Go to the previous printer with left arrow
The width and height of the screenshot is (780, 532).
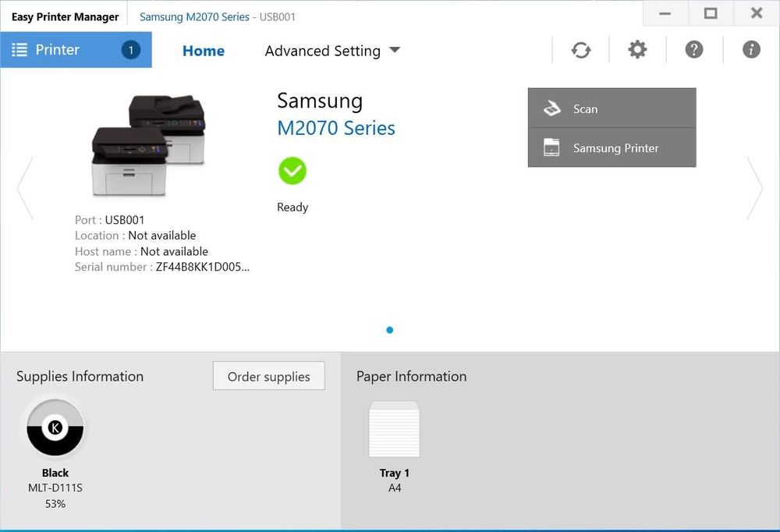[25, 188]
